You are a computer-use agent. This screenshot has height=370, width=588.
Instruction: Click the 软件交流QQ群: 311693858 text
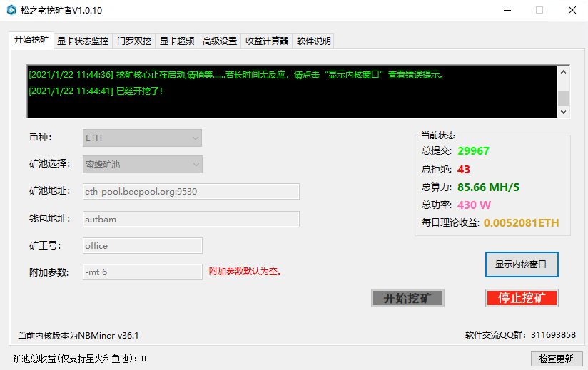pyautogui.click(x=520, y=335)
